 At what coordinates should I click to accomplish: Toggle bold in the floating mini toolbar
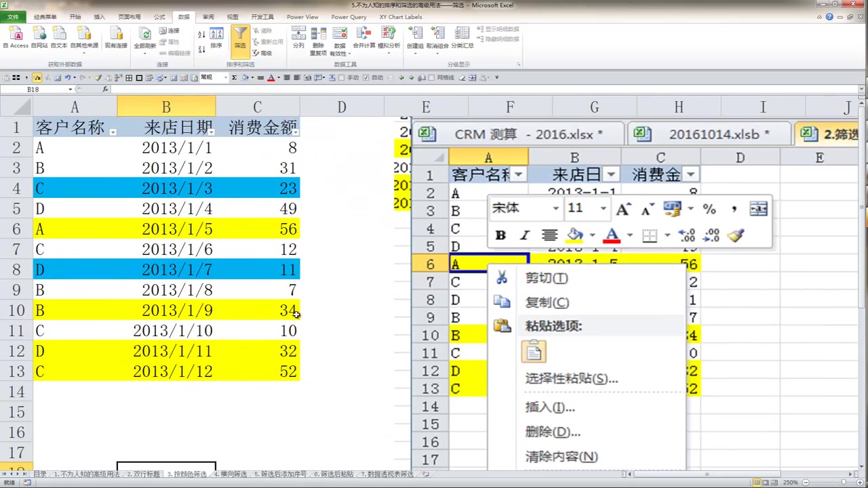coord(500,235)
